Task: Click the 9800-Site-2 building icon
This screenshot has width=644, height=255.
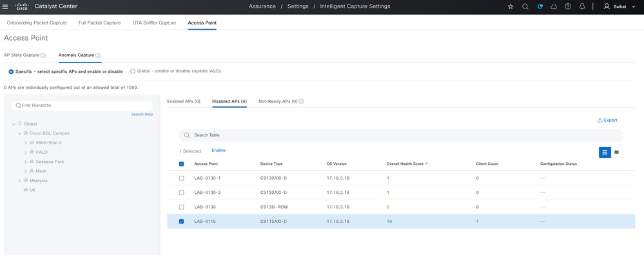Action: click(32, 143)
